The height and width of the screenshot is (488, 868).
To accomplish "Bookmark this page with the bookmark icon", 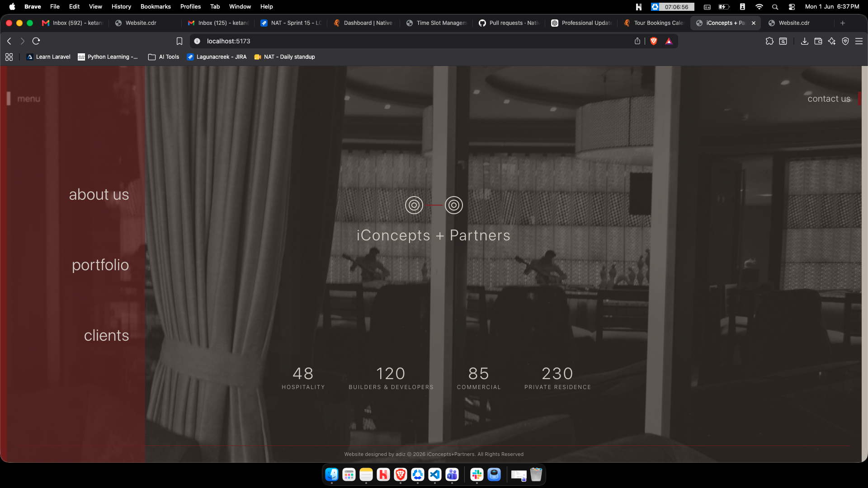I will coord(179,41).
